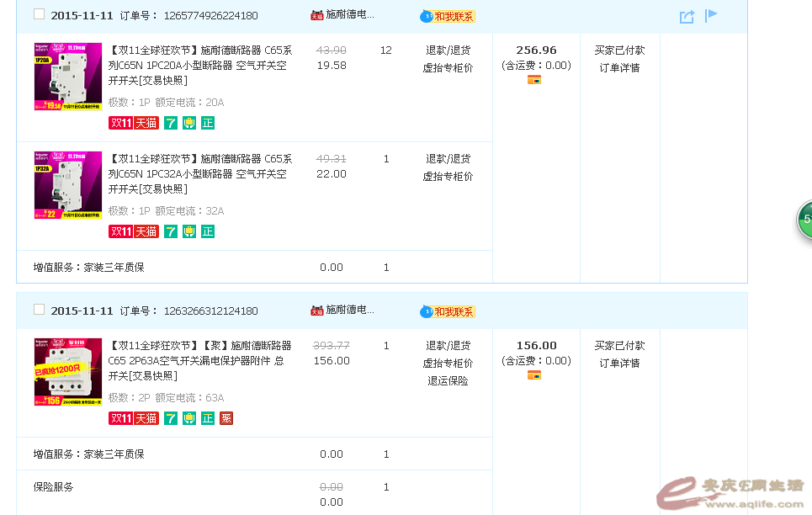Image resolution: width=812 pixels, height=515 pixels.
Task: Open 1PC20A breaker product thumbnail
Action: click(67, 77)
